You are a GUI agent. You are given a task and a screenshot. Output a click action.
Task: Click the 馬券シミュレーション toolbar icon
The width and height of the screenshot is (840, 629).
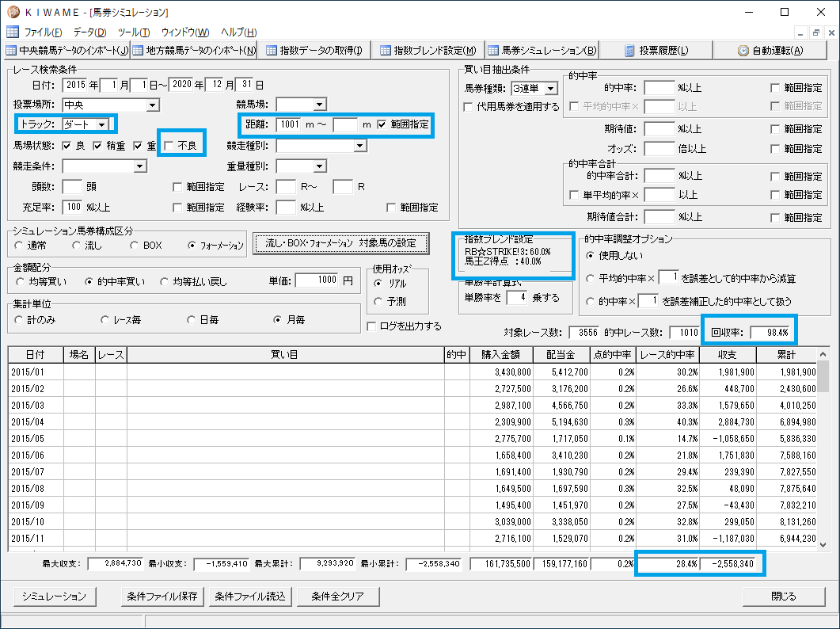[493, 51]
